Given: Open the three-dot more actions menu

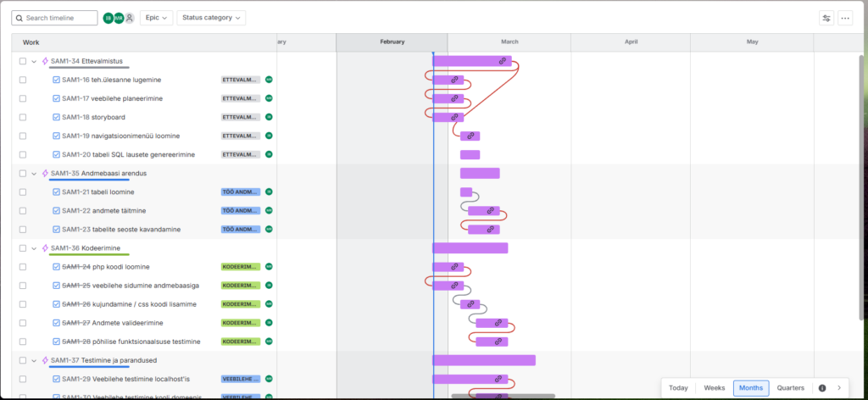Looking at the screenshot, I should pos(845,18).
